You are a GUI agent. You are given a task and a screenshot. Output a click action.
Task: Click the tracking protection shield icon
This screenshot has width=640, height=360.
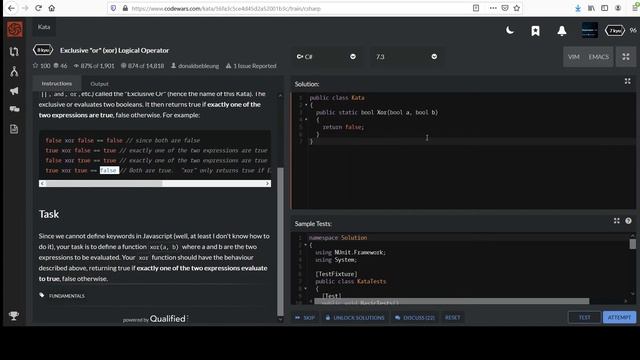[x=113, y=8]
